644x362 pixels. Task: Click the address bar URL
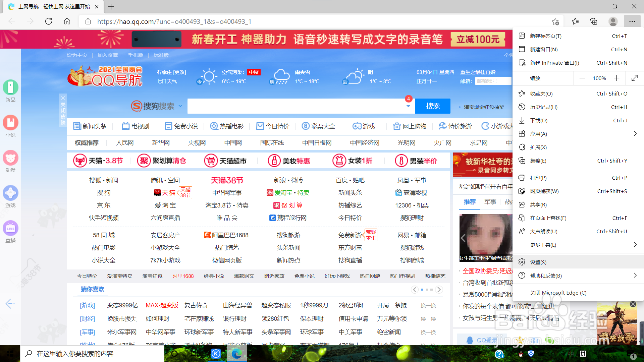pos(174,21)
